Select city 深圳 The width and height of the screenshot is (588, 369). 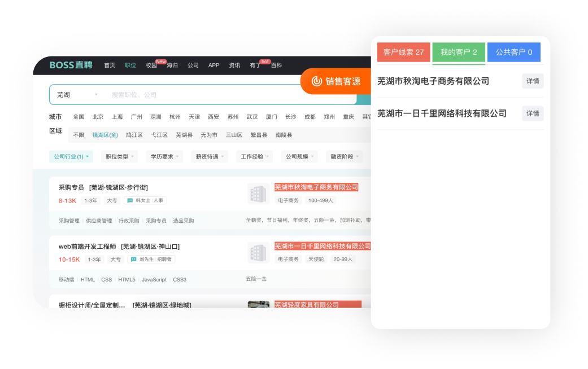[x=156, y=117]
